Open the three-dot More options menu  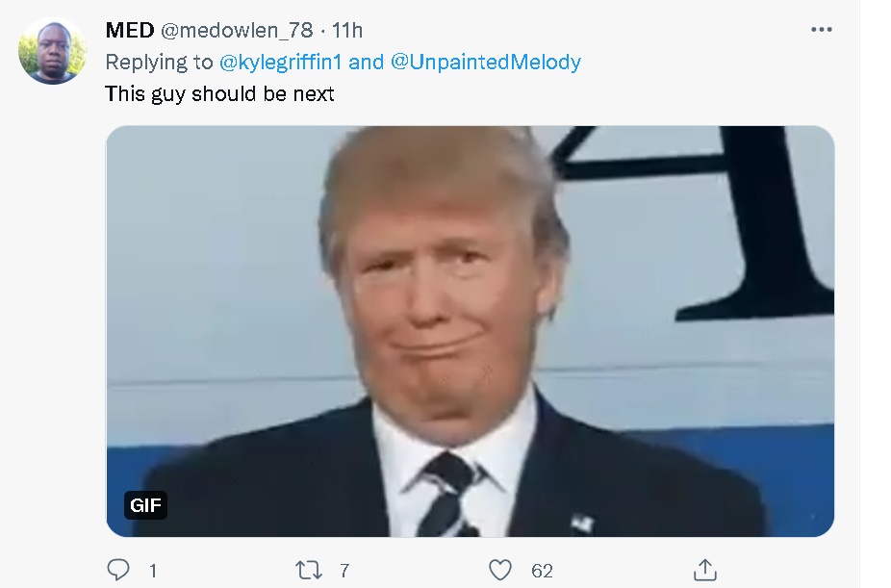pos(821,30)
